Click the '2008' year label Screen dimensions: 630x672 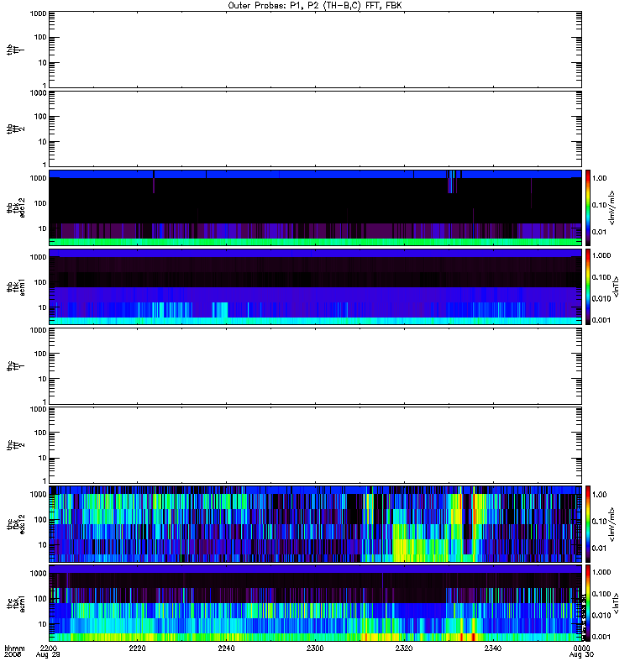[x=13, y=655]
